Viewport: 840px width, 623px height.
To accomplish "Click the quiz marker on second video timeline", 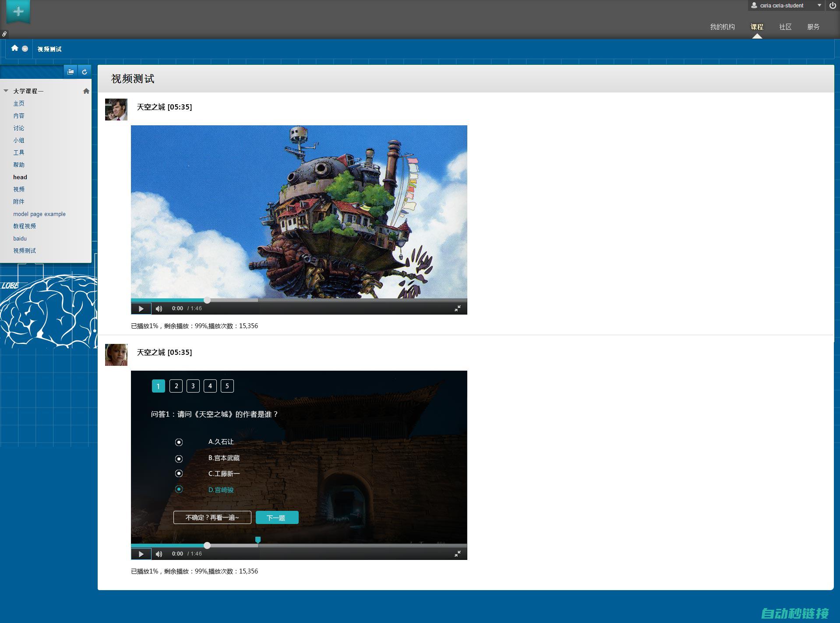I will point(258,540).
